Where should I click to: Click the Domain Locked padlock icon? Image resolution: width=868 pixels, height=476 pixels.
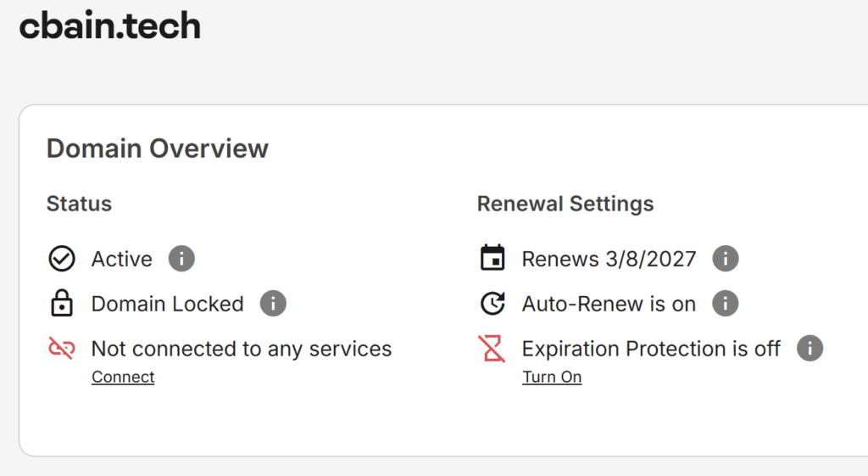click(62, 304)
